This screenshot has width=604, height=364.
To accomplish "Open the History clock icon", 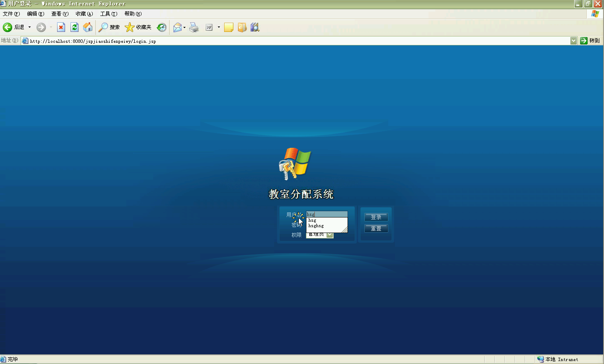I will (x=162, y=27).
